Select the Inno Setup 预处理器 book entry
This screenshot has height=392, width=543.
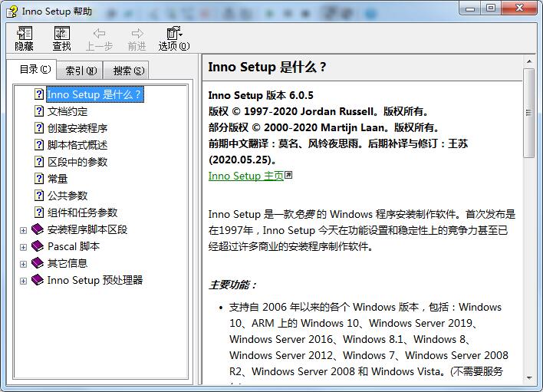95,280
